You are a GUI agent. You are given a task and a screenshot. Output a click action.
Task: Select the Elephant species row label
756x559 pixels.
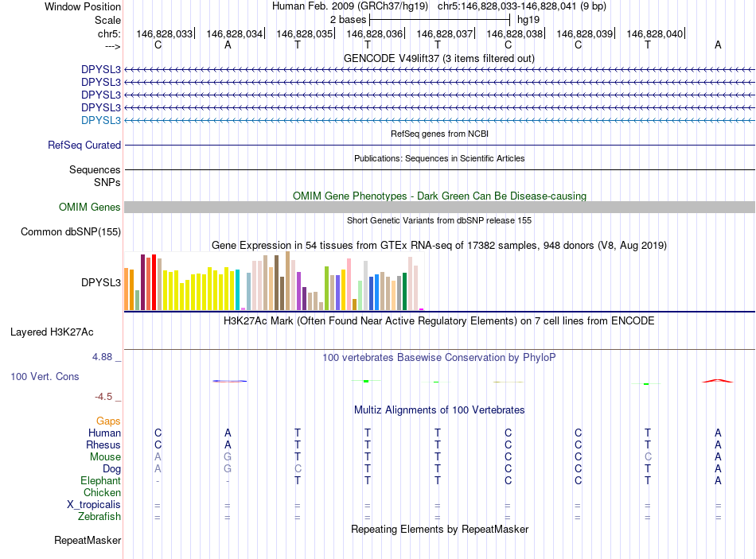[x=100, y=481]
